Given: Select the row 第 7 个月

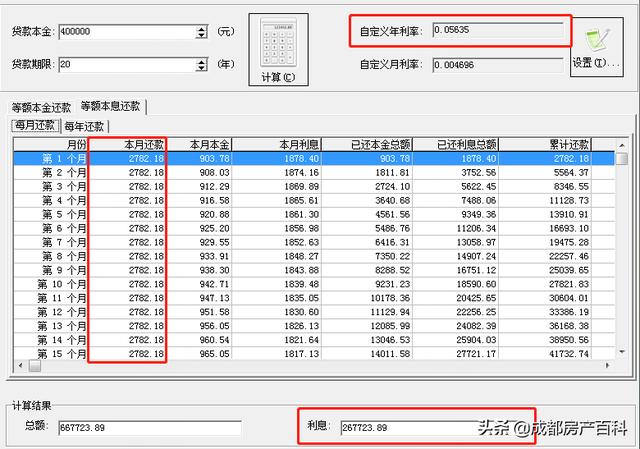Looking at the screenshot, I should click(x=314, y=242).
